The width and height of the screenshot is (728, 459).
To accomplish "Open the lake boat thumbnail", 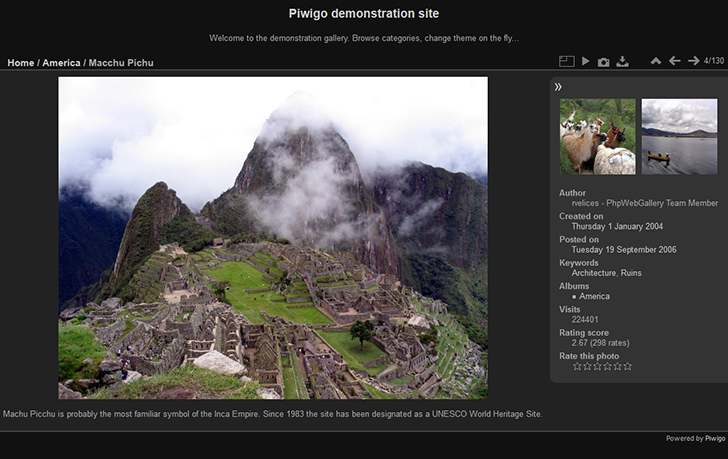I will (679, 136).
